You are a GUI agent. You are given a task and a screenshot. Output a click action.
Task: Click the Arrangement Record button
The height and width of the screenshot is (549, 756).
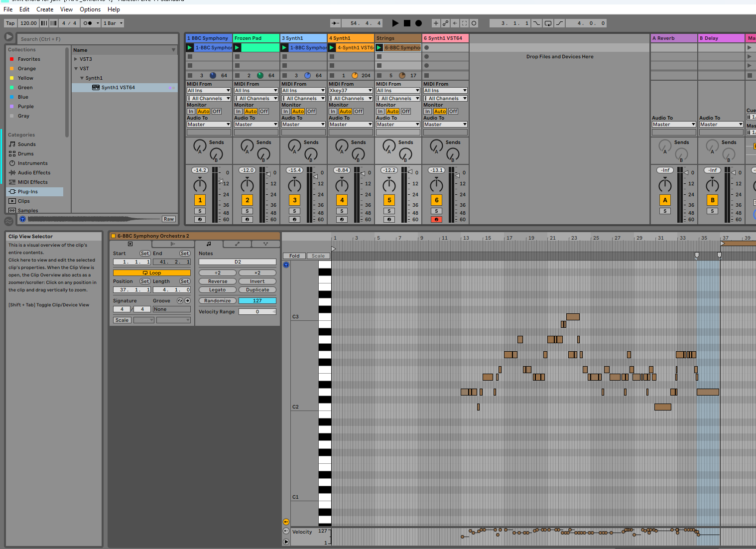pyautogui.click(x=418, y=23)
